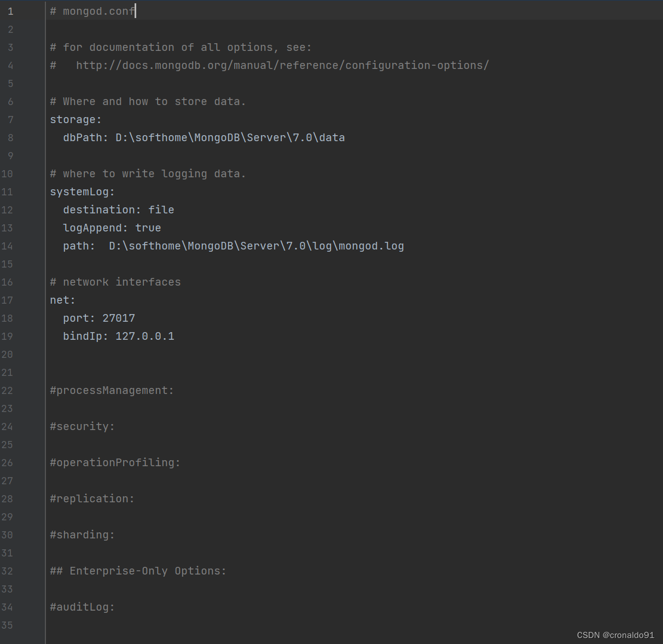This screenshot has width=663, height=644.
Task: Click the dbPath value ending in \7.0\data
Action: tap(230, 138)
